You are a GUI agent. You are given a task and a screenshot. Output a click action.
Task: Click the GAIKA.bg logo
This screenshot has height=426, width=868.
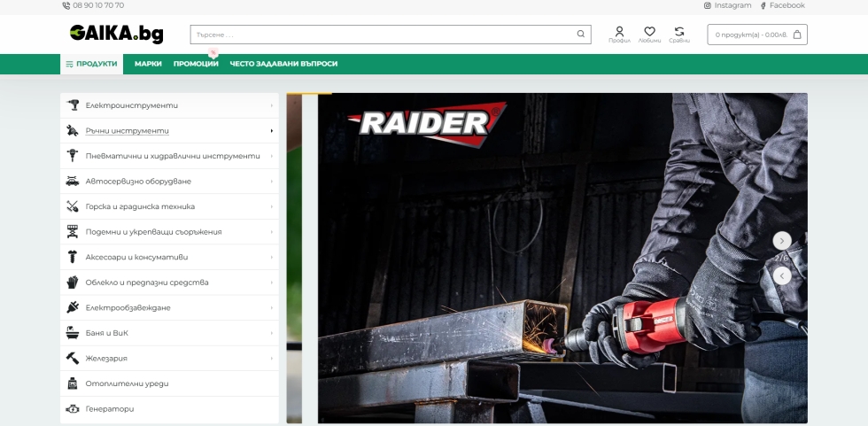click(117, 34)
